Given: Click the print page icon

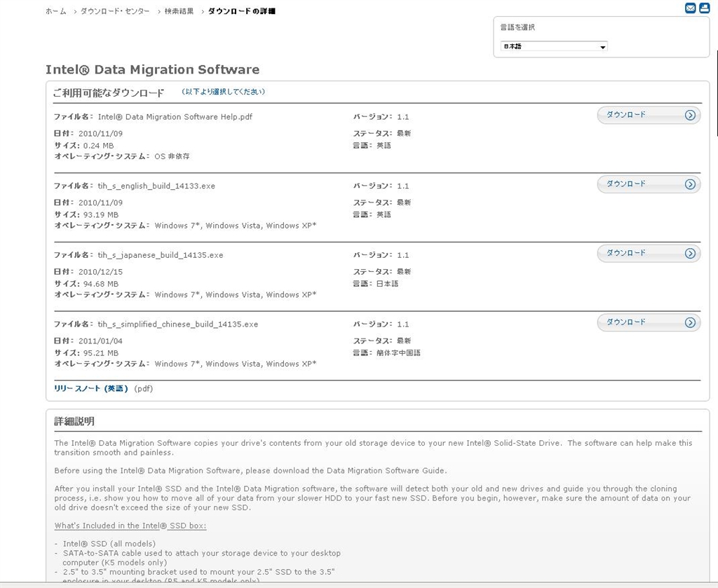Looking at the screenshot, I should [x=704, y=8].
